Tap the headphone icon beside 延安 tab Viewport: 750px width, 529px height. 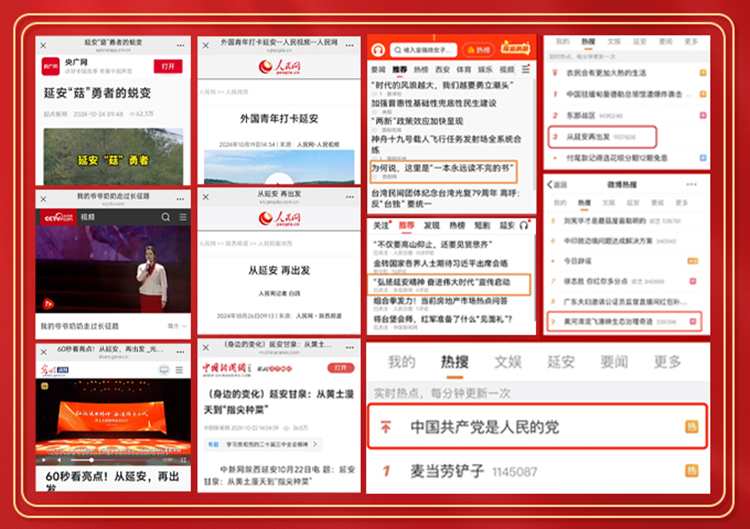coord(524,225)
